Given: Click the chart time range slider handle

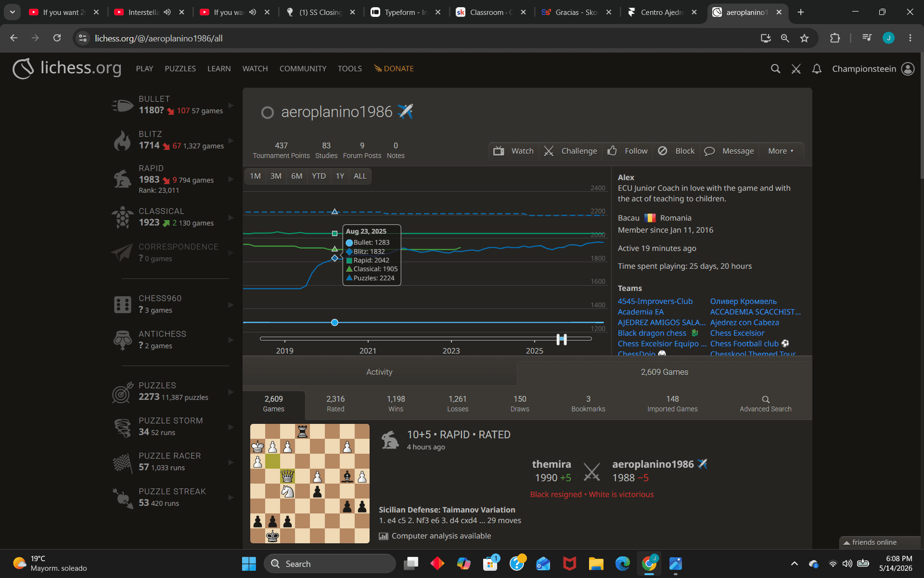Looking at the screenshot, I should 562,339.
